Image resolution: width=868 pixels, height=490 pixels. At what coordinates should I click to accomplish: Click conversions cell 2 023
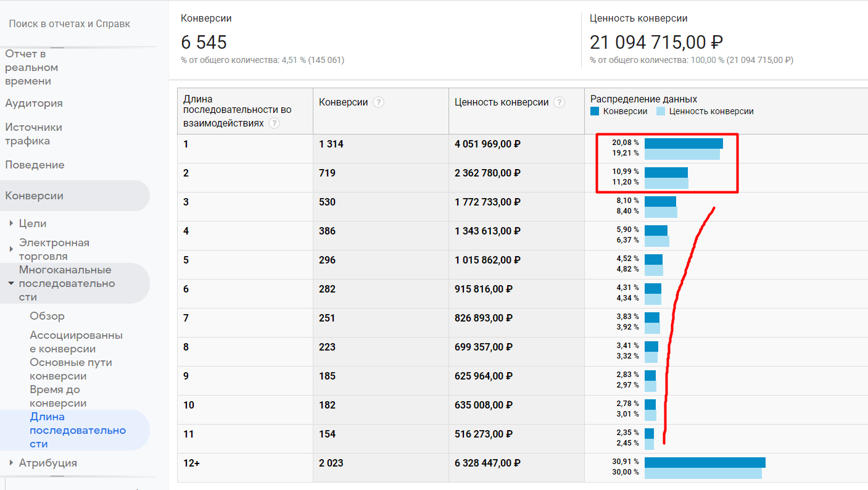(331, 463)
